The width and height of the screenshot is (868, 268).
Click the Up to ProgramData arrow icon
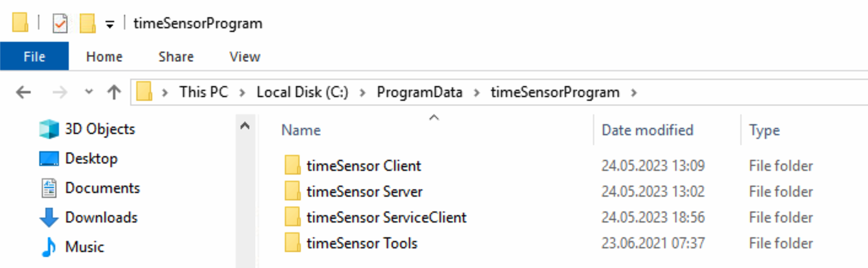point(114,93)
